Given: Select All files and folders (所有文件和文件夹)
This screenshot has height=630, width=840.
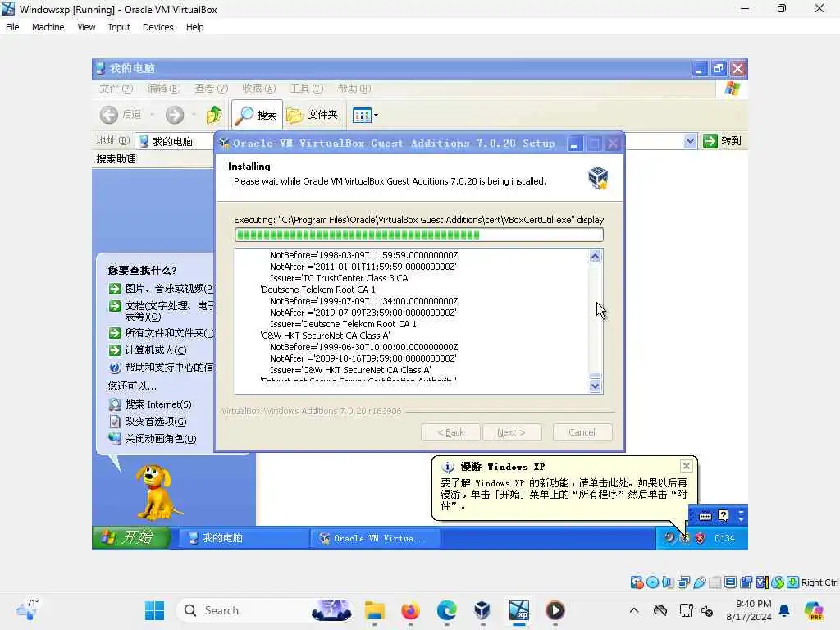Looking at the screenshot, I should 162,333.
